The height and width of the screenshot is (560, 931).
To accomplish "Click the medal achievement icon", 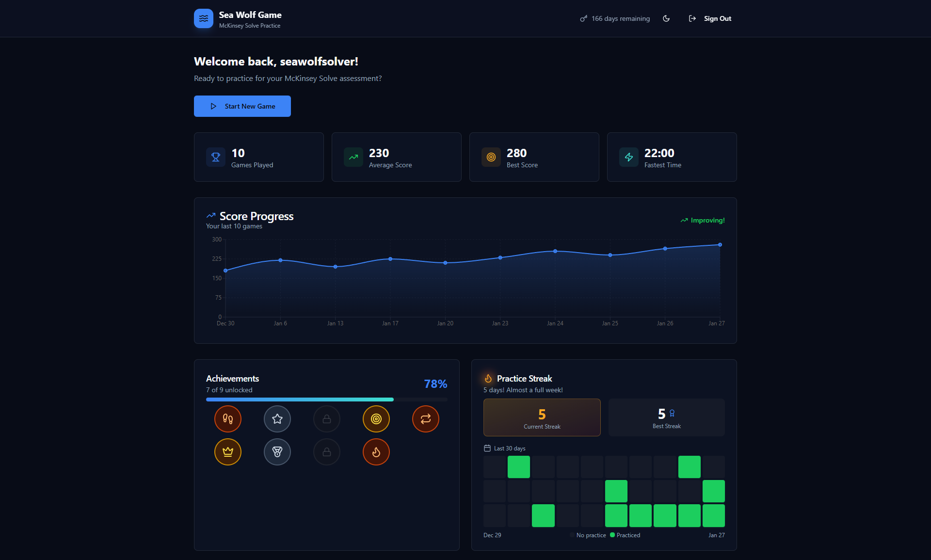I will click(277, 452).
